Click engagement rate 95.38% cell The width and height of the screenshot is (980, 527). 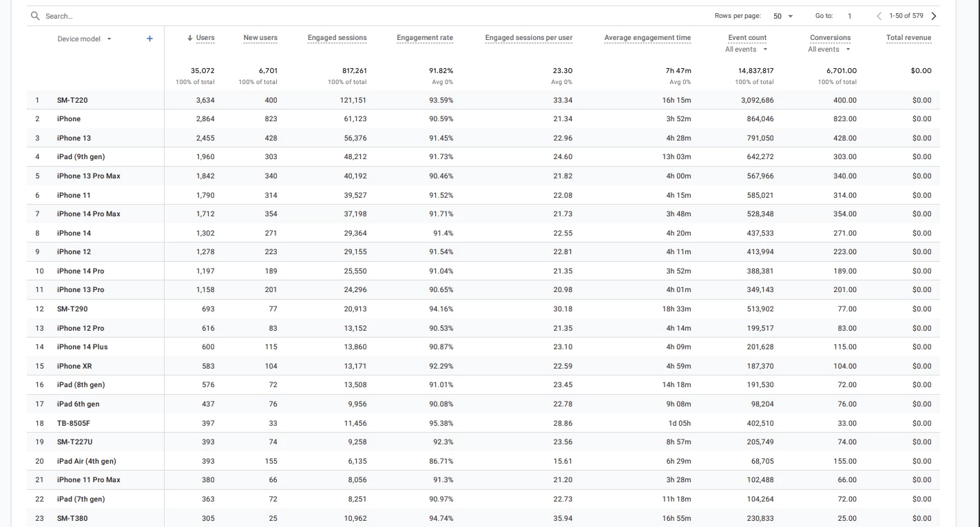click(441, 424)
